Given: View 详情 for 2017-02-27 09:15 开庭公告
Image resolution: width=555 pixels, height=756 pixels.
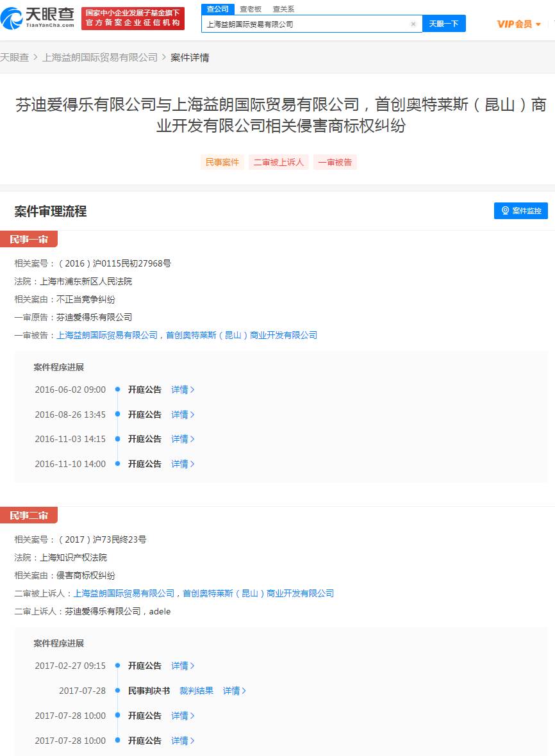Looking at the screenshot, I should 183,666.
